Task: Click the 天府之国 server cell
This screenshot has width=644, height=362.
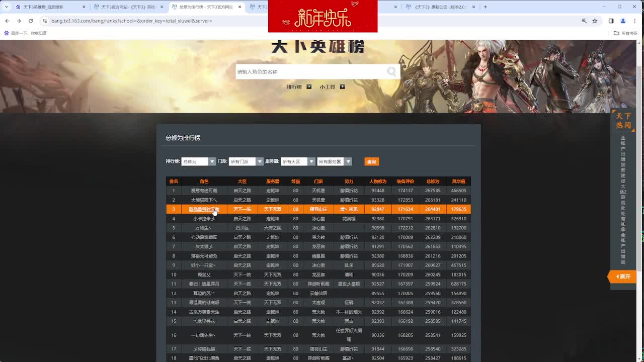Action: tap(273, 228)
